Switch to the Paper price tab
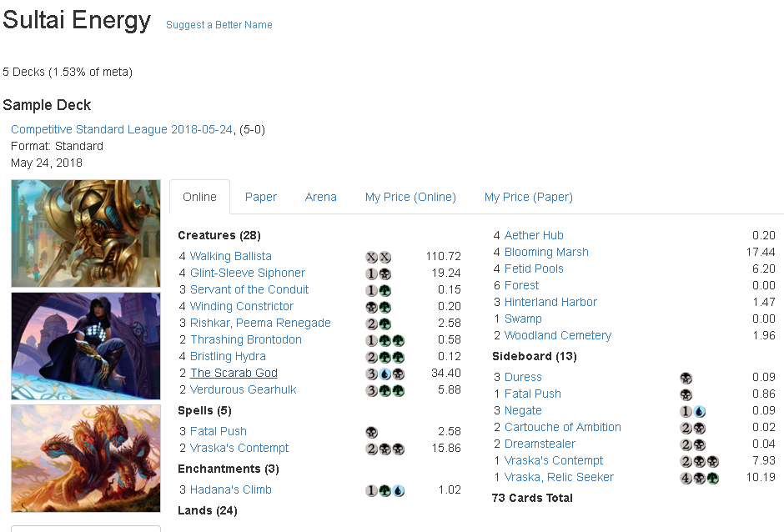 (260, 197)
